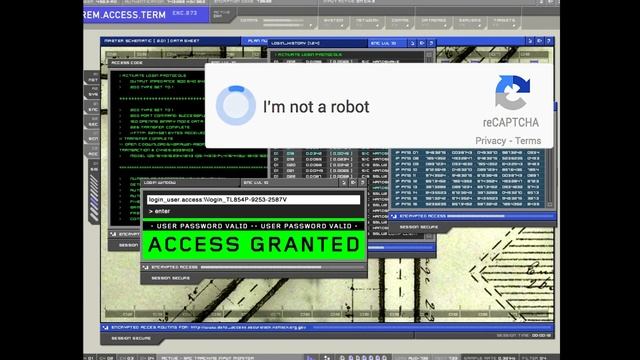Click the help icon in Login_History title bar

[x=431, y=43]
